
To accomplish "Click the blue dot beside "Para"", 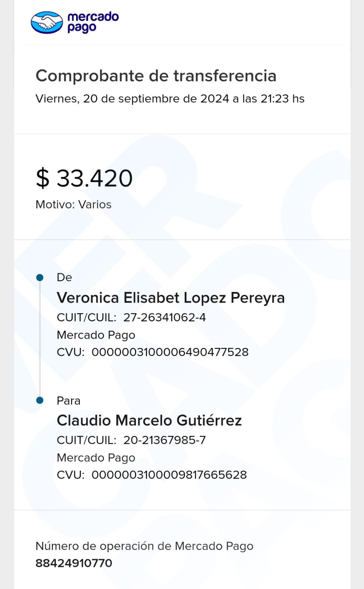I will [x=40, y=401].
